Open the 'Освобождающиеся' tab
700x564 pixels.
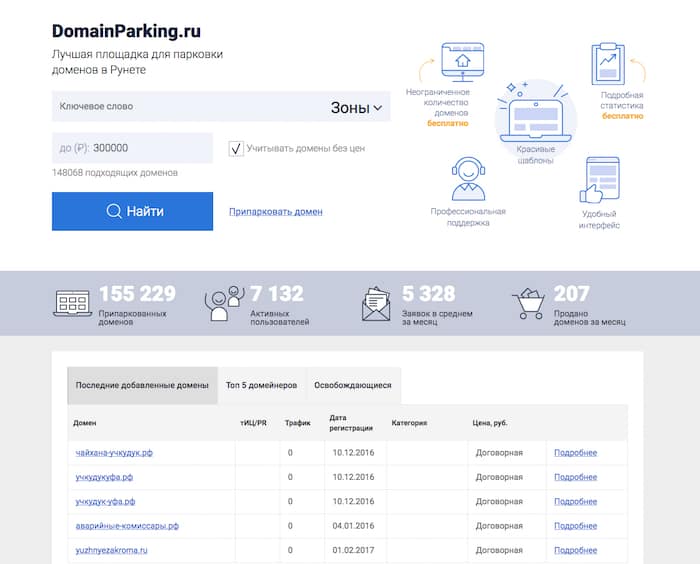(352, 385)
